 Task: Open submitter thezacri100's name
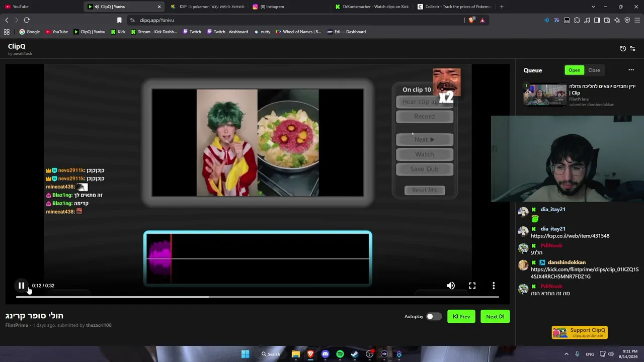(99, 325)
